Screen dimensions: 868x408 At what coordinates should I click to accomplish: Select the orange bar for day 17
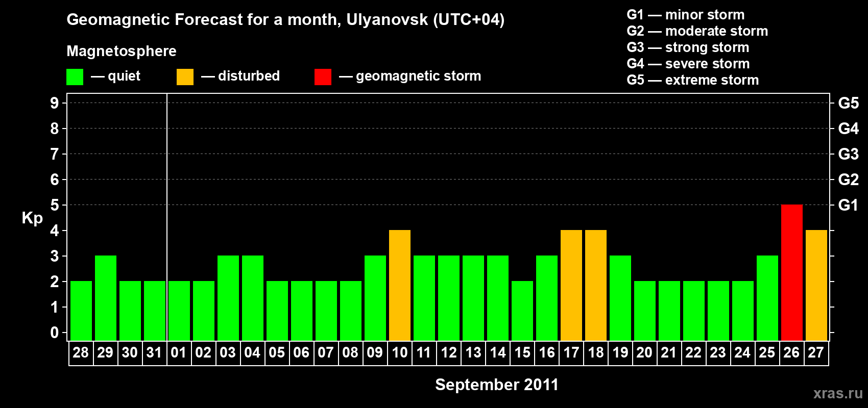571,285
